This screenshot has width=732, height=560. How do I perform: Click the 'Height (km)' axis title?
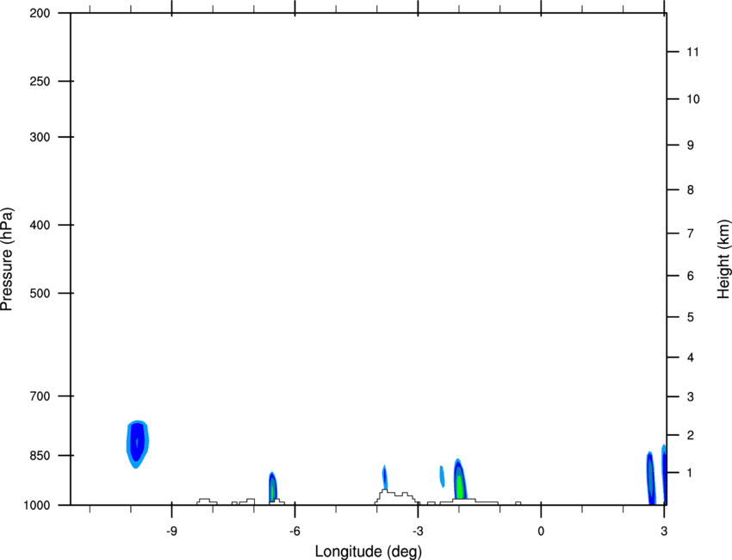723,259
